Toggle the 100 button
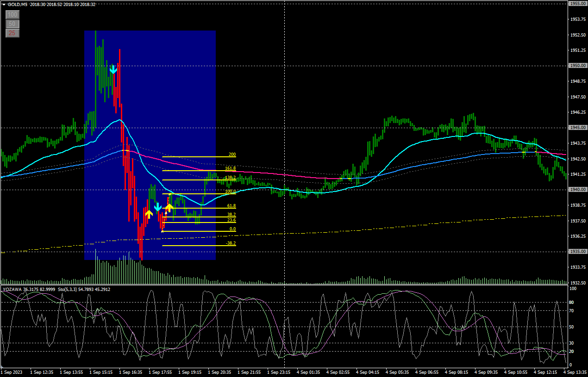Viewport: 588px width, 377px height. (13, 14)
